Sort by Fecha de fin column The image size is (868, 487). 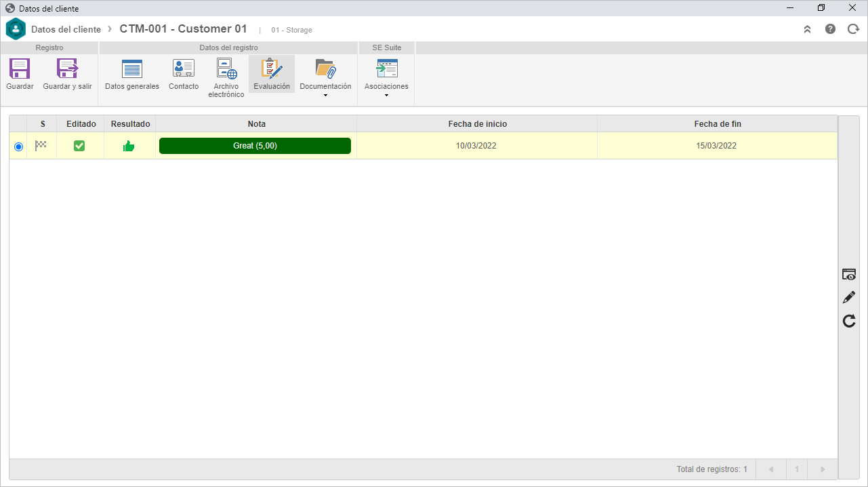718,124
